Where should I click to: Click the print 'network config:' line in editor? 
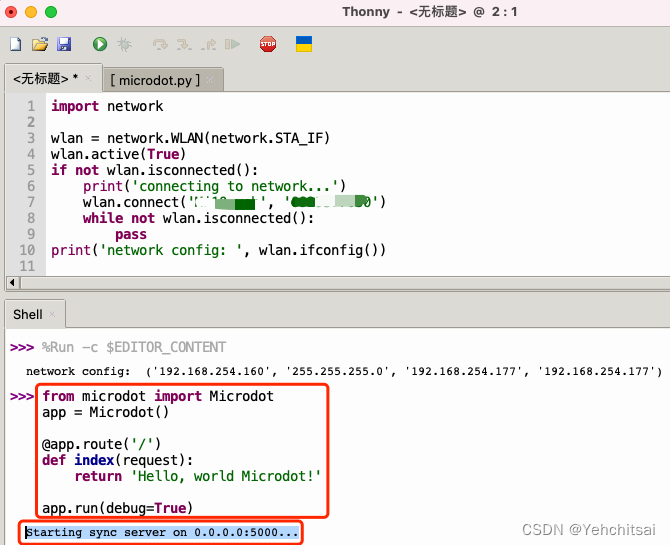pyautogui.click(x=218, y=250)
